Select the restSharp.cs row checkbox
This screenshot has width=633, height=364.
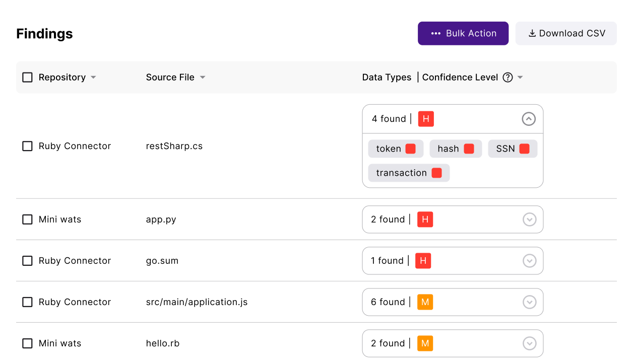pos(27,146)
